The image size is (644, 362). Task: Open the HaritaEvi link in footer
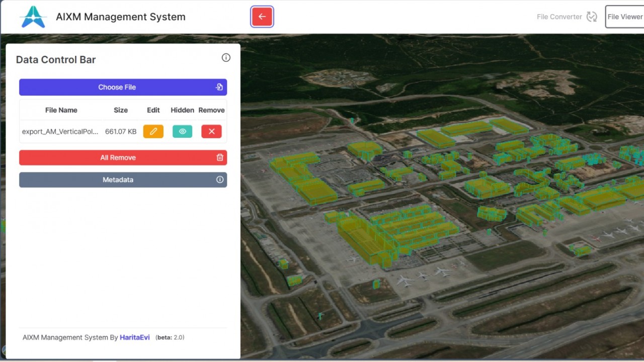point(134,337)
